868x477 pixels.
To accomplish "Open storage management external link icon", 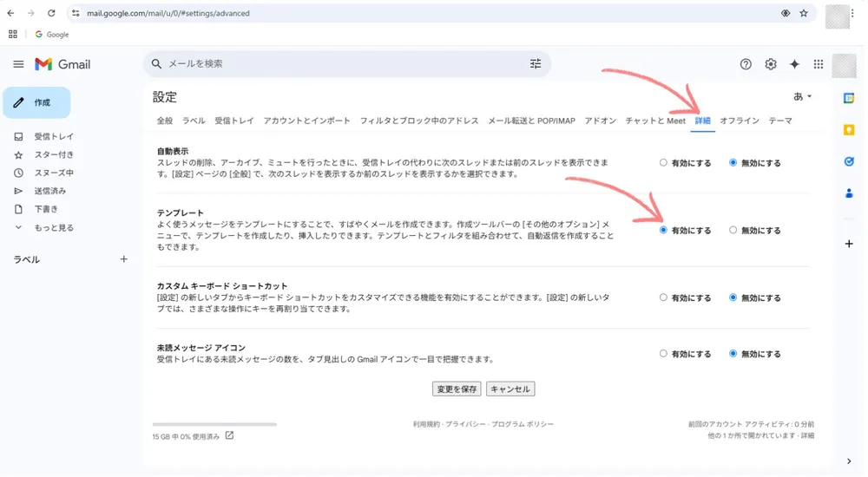I will 229,436.
